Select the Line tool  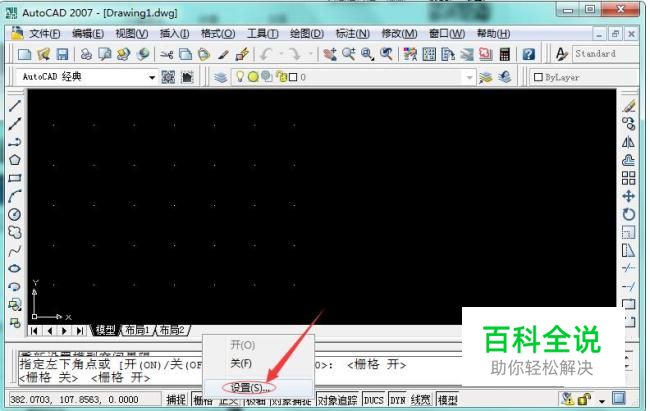click(15, 105)
